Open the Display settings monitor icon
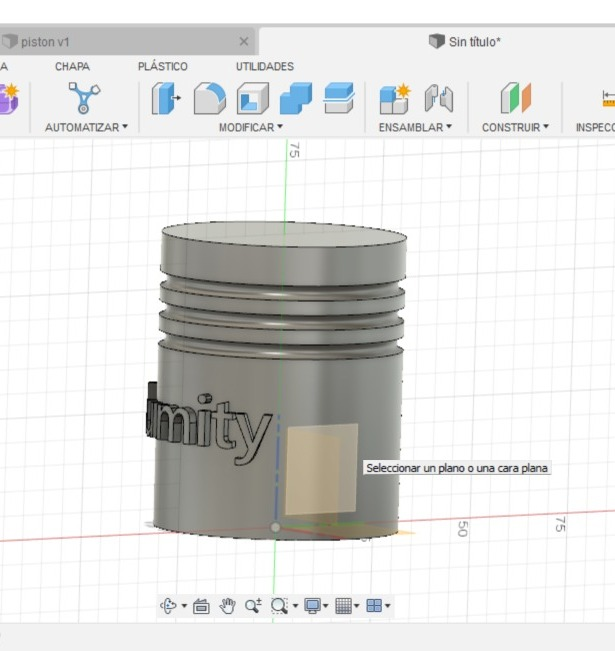 tap(312, 606)
